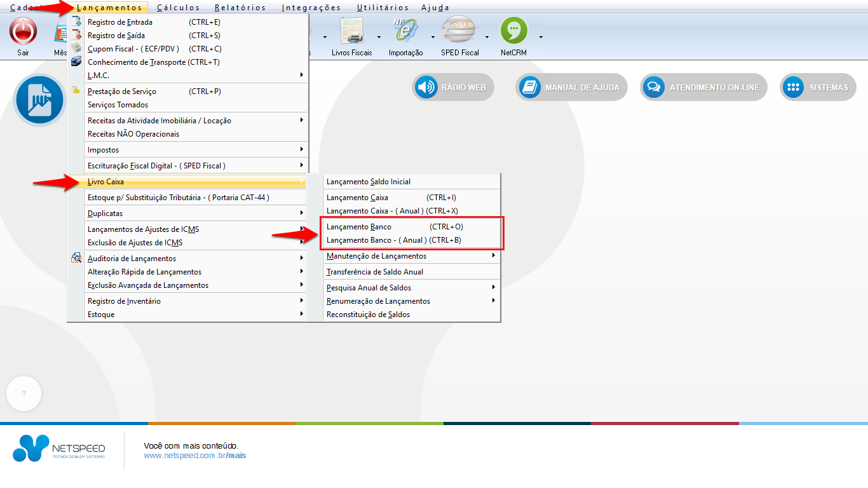Open the Importação NF-e icon
Image resolution: width=868 pixels, height=488 pixels.
click(406, 30)
